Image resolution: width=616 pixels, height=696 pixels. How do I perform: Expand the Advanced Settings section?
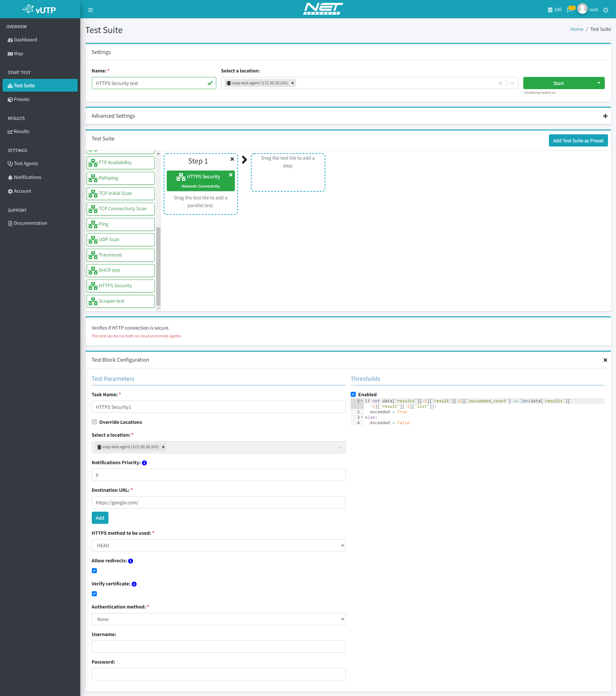[x=605, y=116]
